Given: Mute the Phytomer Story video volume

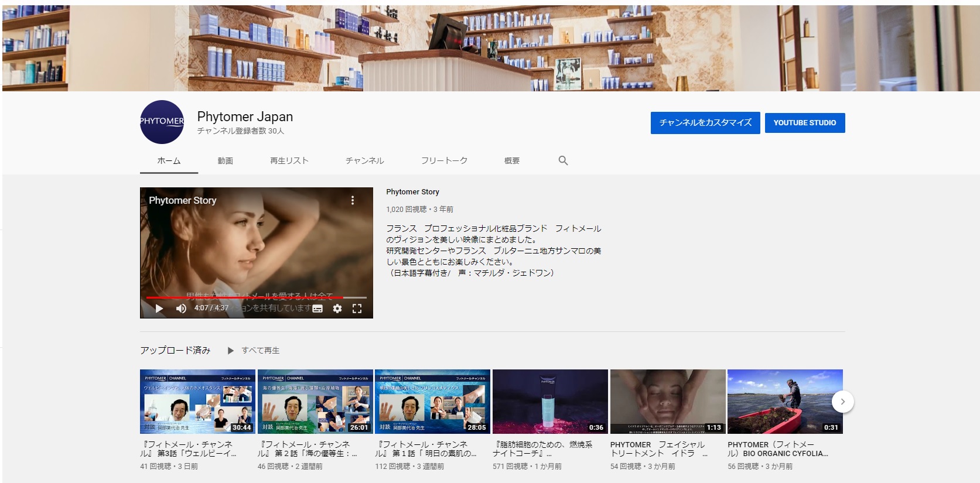Looking at the screenshot, I should tap(181, 309).
